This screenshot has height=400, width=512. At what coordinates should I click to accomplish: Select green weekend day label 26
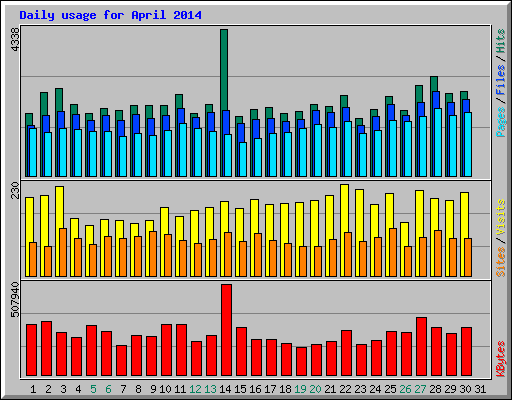point(405,389)
